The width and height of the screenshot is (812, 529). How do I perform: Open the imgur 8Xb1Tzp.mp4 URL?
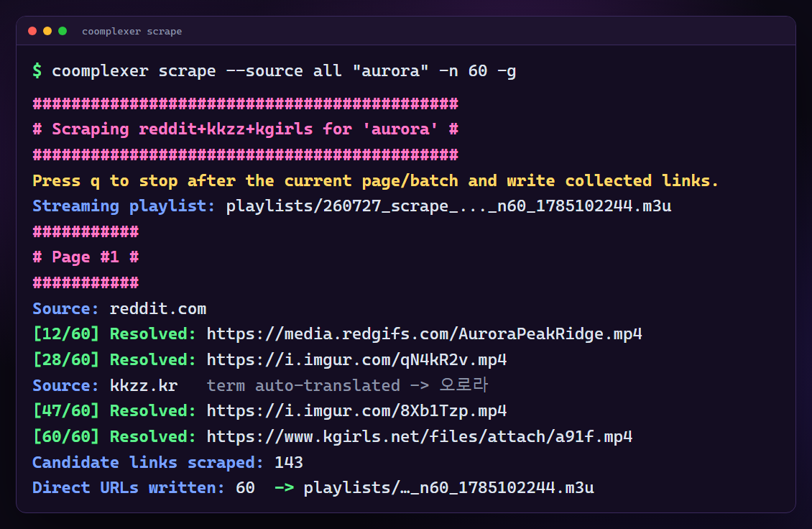click(x=356, y=411)
